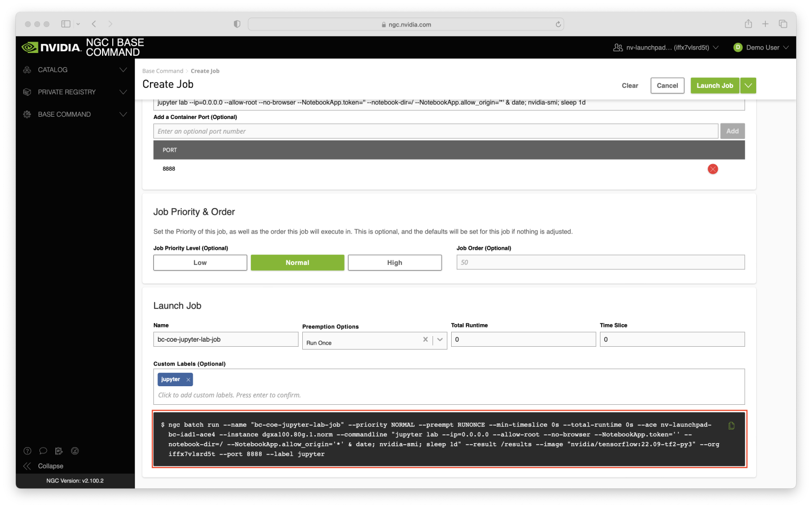Image resolution: width=812 pixels, height=508 pixels.
Task: Copy the ngc batch run command
Action: [731, 426]
